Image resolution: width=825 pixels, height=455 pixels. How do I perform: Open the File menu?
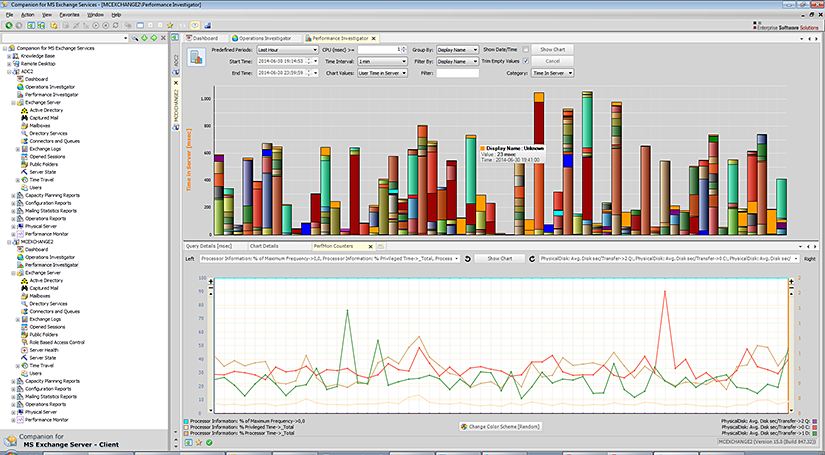(x=9, y=15)
